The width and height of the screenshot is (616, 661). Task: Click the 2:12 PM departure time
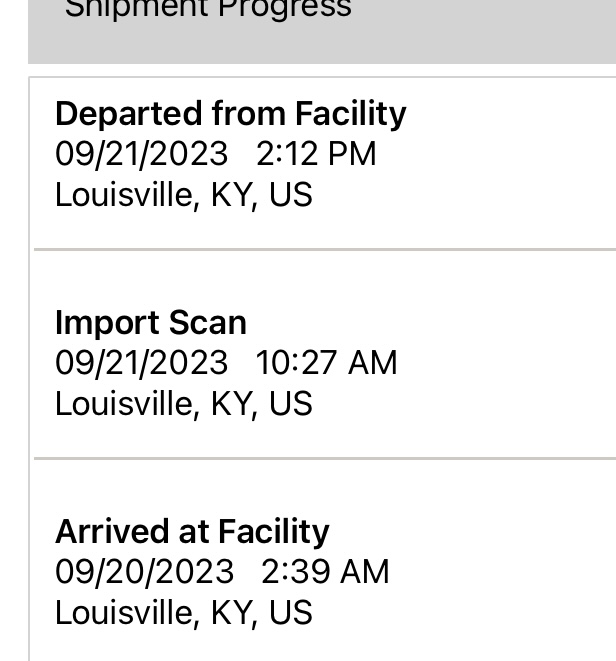(316, 154)
